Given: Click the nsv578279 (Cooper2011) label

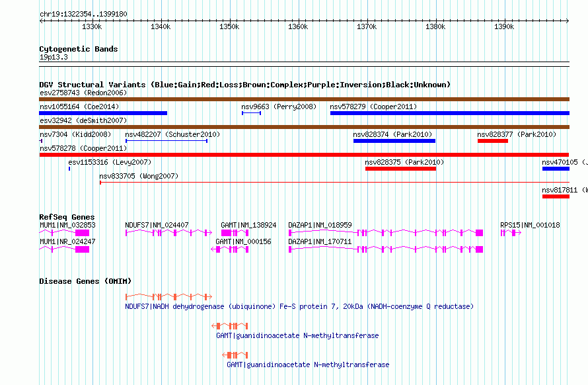Looking at the screenshot, I should click(373, 107).
